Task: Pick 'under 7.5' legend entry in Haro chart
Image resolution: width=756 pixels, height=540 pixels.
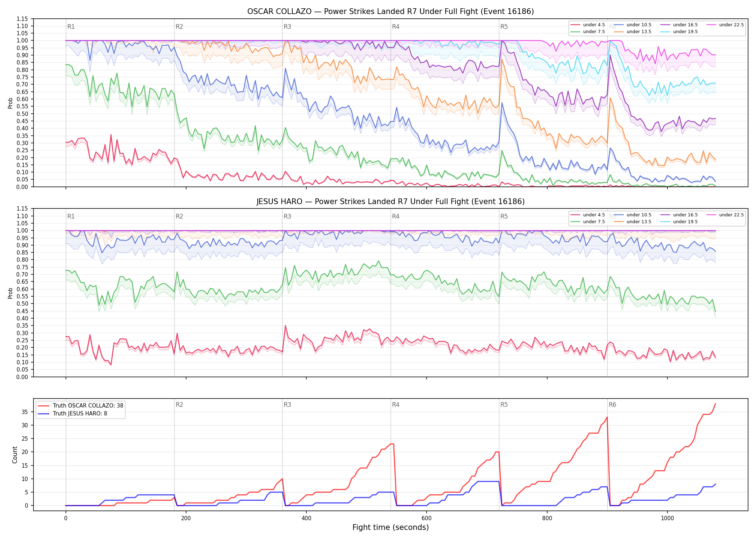Action: coord(588,222)
